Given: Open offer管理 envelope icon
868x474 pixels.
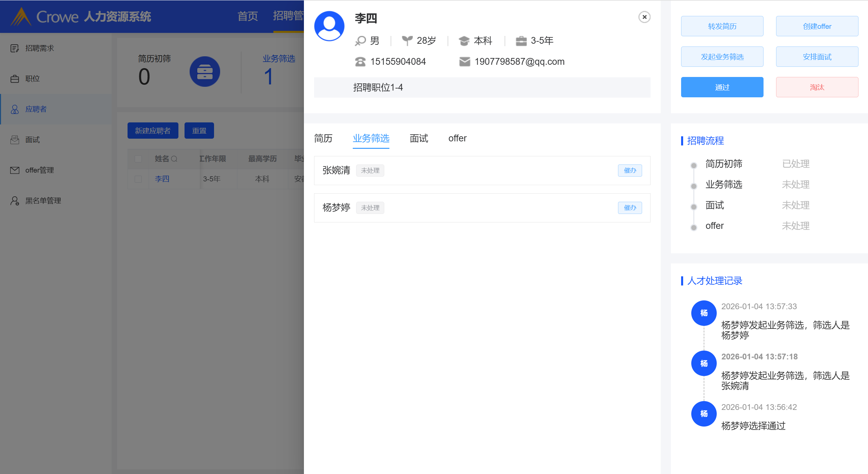Looking at the screenshot, I should (15, 170).
